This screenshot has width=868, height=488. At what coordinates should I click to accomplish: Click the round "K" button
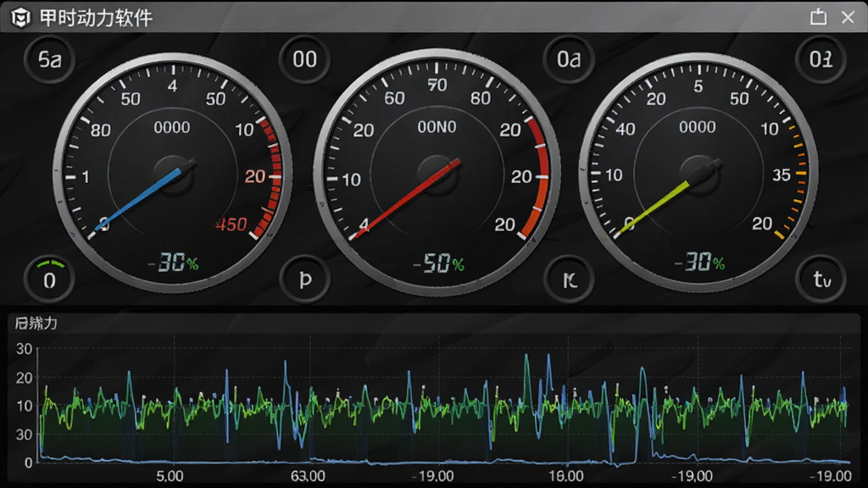click(x=569, y=280)
